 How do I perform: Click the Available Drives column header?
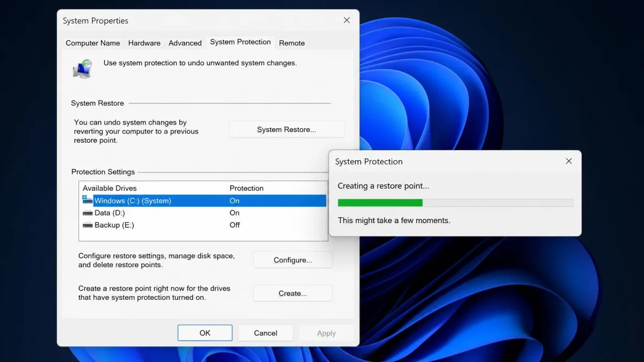[x=109, y=188]
